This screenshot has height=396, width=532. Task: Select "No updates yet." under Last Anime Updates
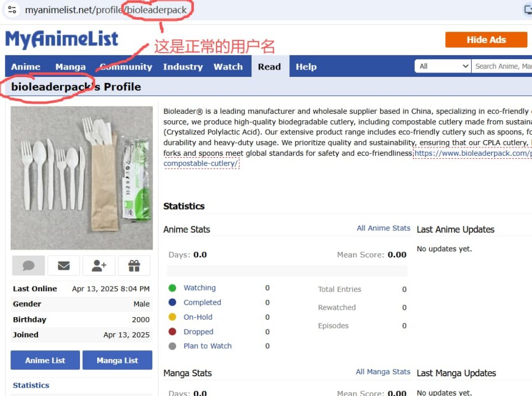[x=444, y=249]
